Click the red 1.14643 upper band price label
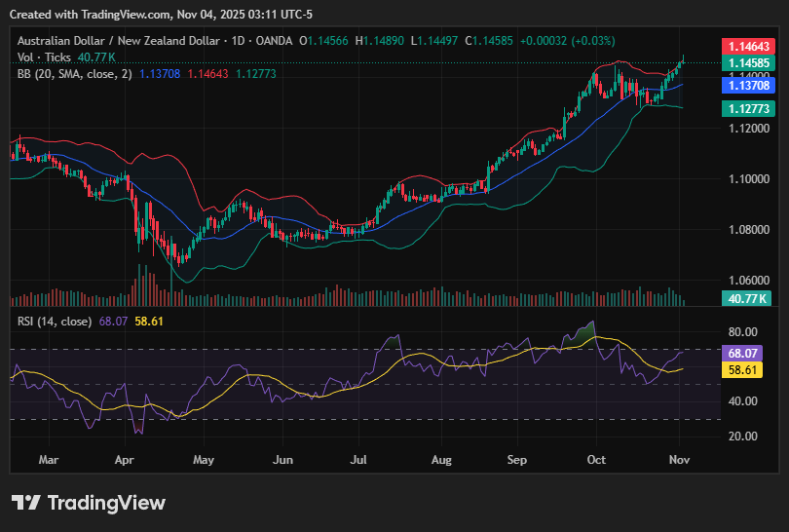The image size is (789, 532). coord(746,46)
